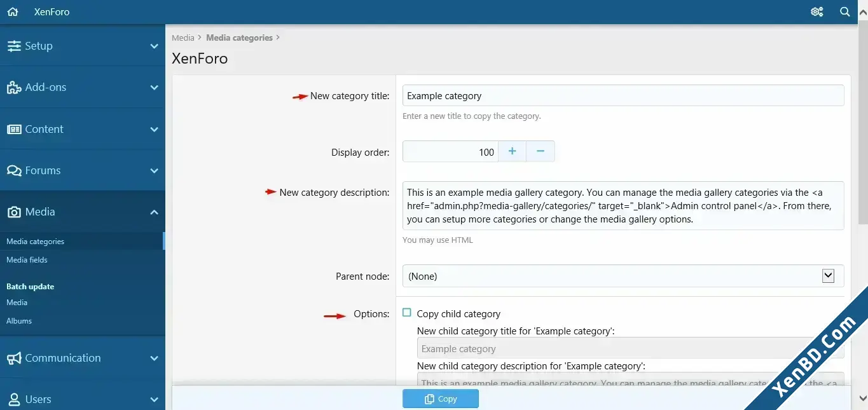
Task: Click the Content newspaper icon
Action: point(14,129)
